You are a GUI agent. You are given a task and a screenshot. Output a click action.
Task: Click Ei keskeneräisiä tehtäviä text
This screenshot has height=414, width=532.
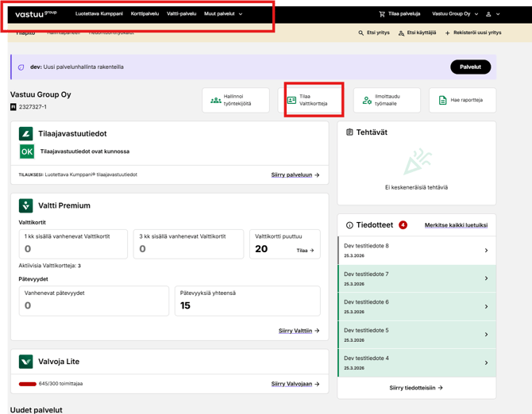(416, 187)
